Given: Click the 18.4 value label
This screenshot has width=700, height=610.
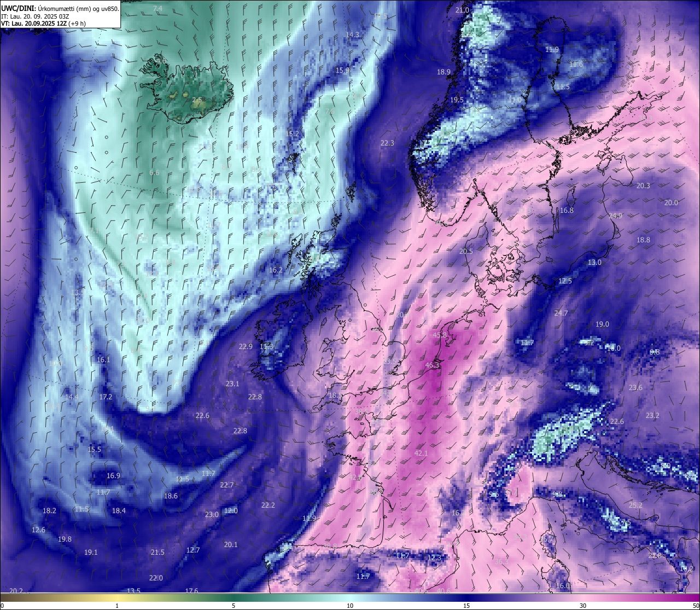Looking at the screenshot, I should (x=119, y=510).
